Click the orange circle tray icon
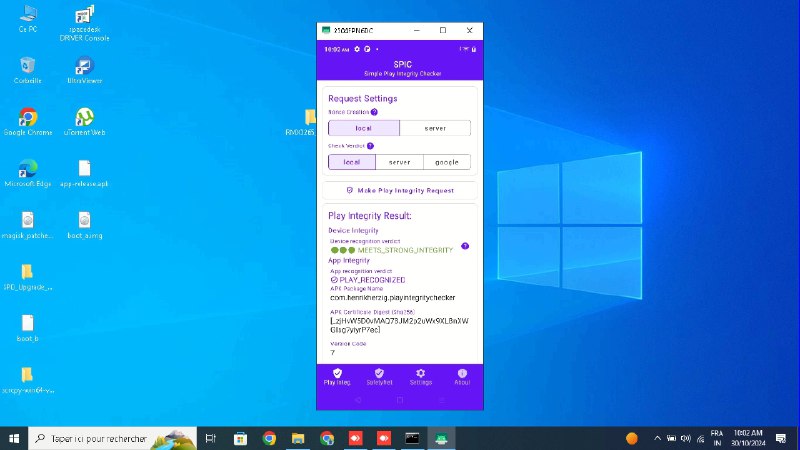The image size is (800, 450). point(632,438)
